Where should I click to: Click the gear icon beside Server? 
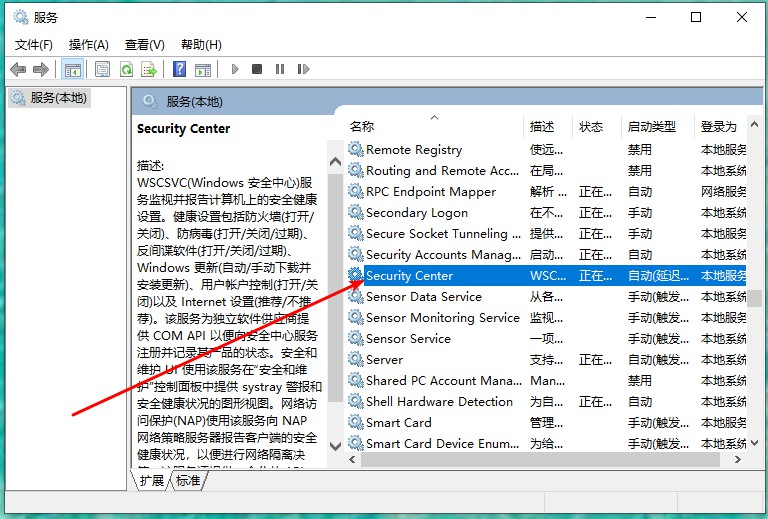356,359
